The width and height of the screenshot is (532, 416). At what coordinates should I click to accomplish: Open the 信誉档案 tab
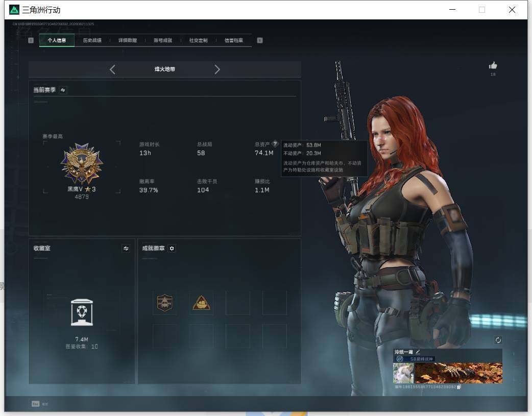[x=234, y=40]
